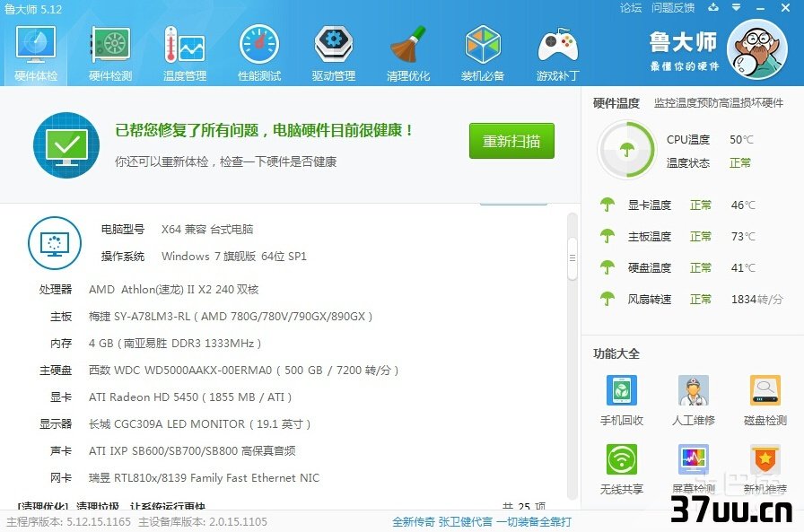
Task: Open the 全新传奇 张卫健代言 ad link
Action: pos(482,522)
